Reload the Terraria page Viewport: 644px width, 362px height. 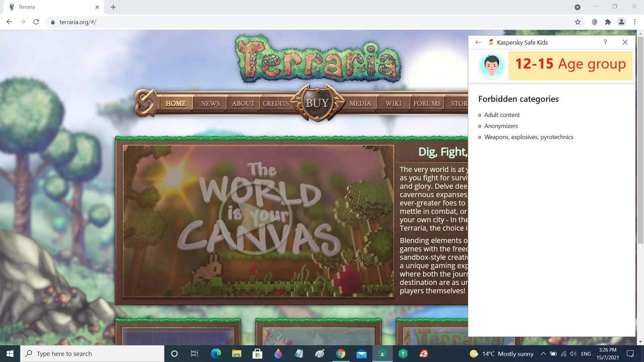pyautogui.click(x=36, y=22)
